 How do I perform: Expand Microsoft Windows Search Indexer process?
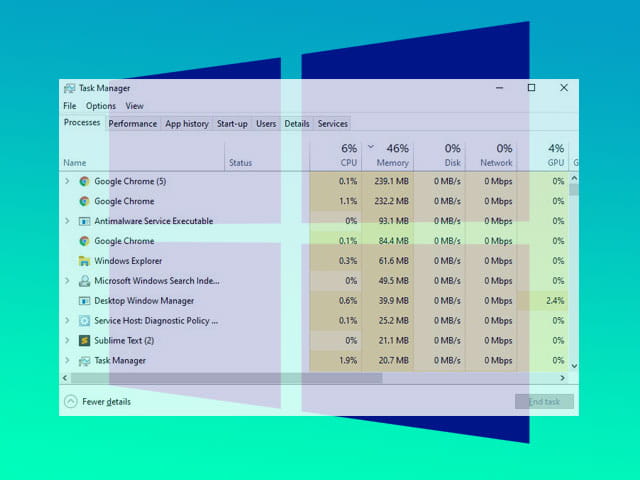[67, 280]
